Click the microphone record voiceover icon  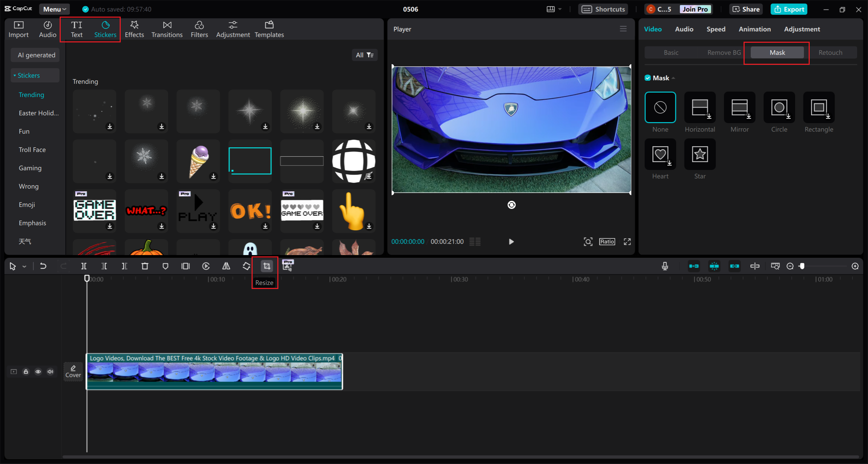click(665, 266)
